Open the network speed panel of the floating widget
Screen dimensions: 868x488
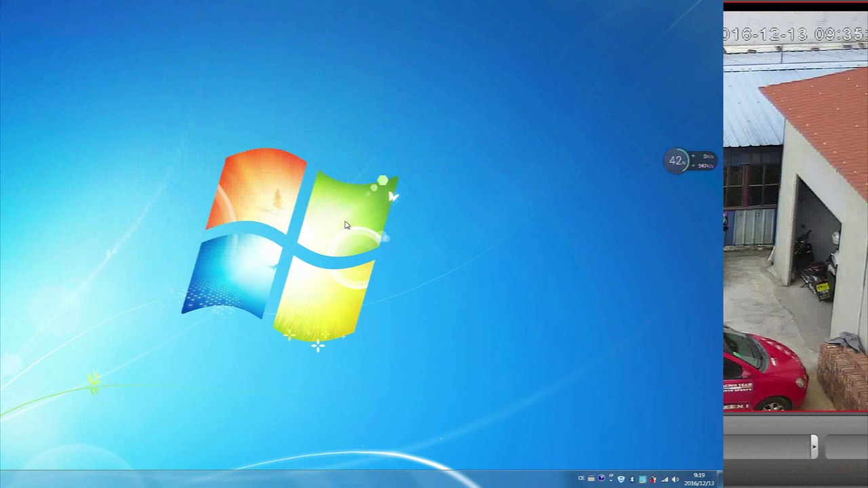coord(704,161)
